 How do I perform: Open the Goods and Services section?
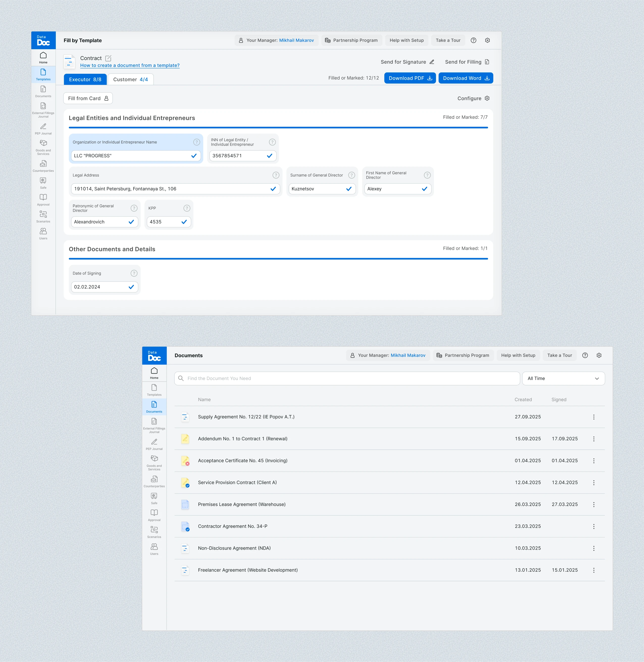pyautogui.click(x=43, y=148)
